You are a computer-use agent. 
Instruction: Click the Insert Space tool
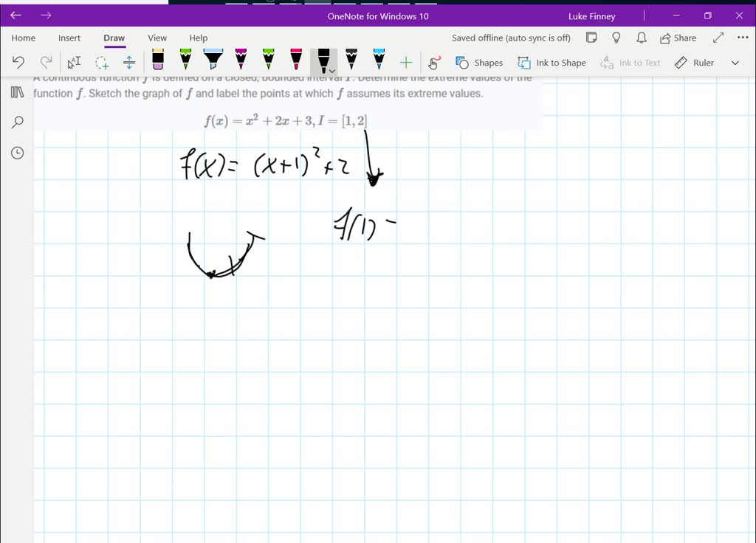[x=129, y=62]
